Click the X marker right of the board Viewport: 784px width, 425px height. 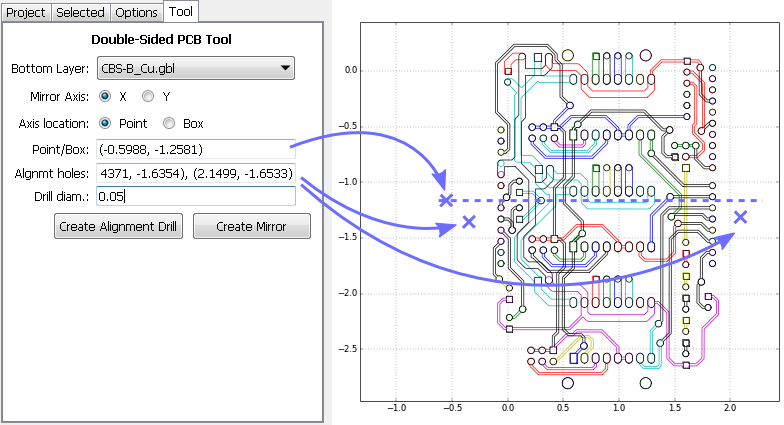(x=740, y=217)
